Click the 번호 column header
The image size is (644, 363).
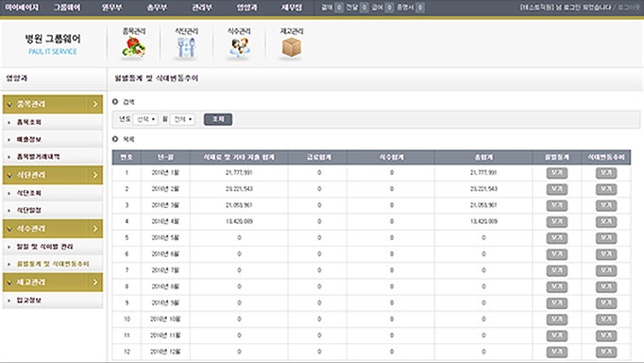[127, 158]
